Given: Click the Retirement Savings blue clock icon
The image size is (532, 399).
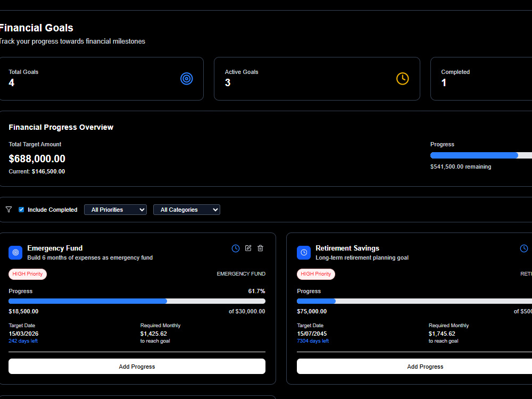Looking at the screenshot, I should click(304, 253).
